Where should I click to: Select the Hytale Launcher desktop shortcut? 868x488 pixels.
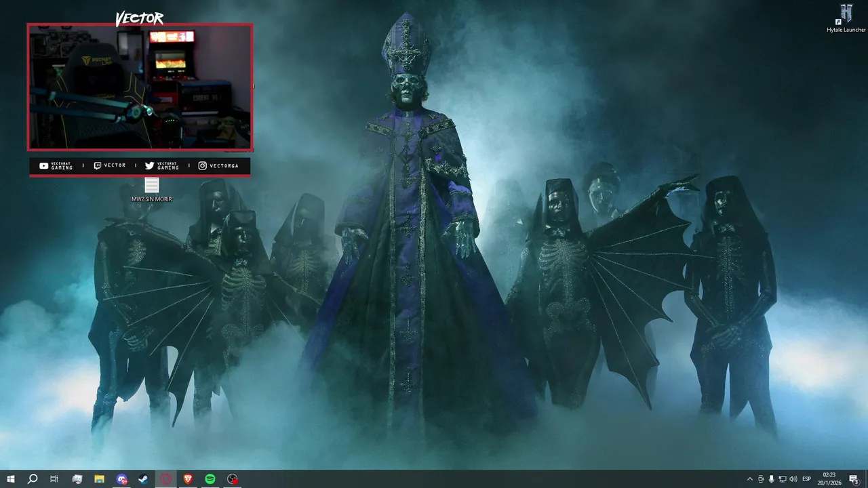846,19
